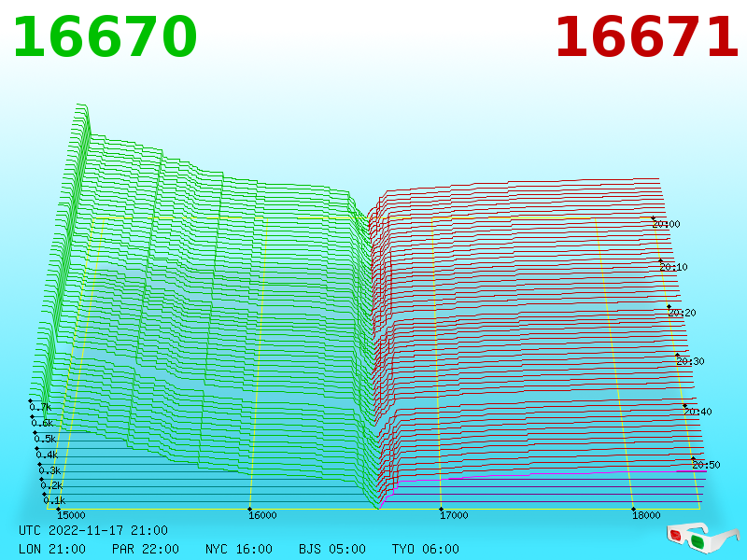This screenshot has width=747, height=560.
Task: Click the green bid price 16670
Action: tap(105, 36)
